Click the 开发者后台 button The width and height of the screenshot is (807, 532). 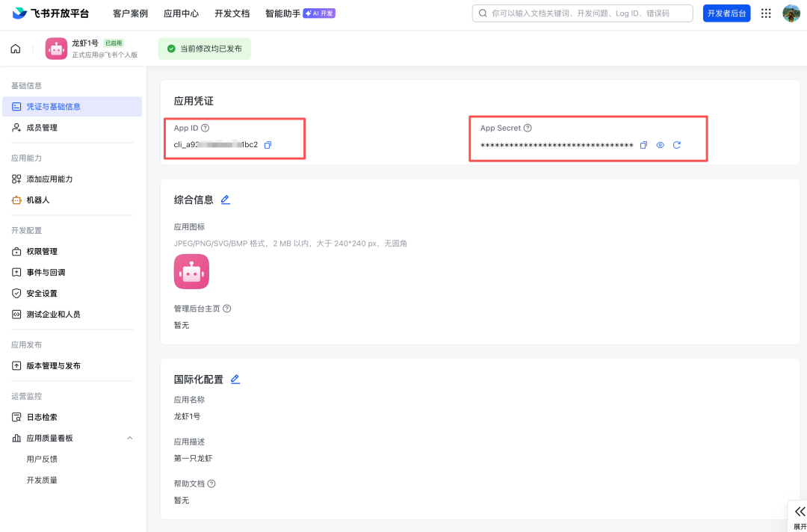click(x=726, y=13)
